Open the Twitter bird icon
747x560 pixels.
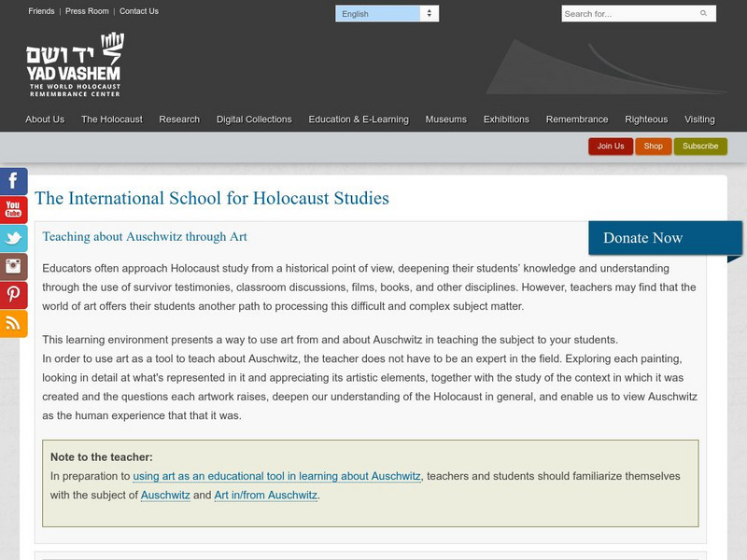pos(13,238)
